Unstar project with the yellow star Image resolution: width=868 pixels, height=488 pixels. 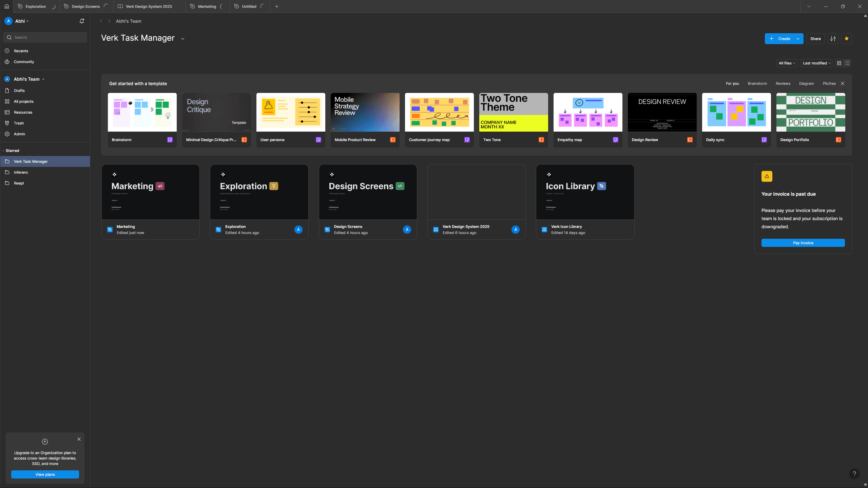[847, 39]
